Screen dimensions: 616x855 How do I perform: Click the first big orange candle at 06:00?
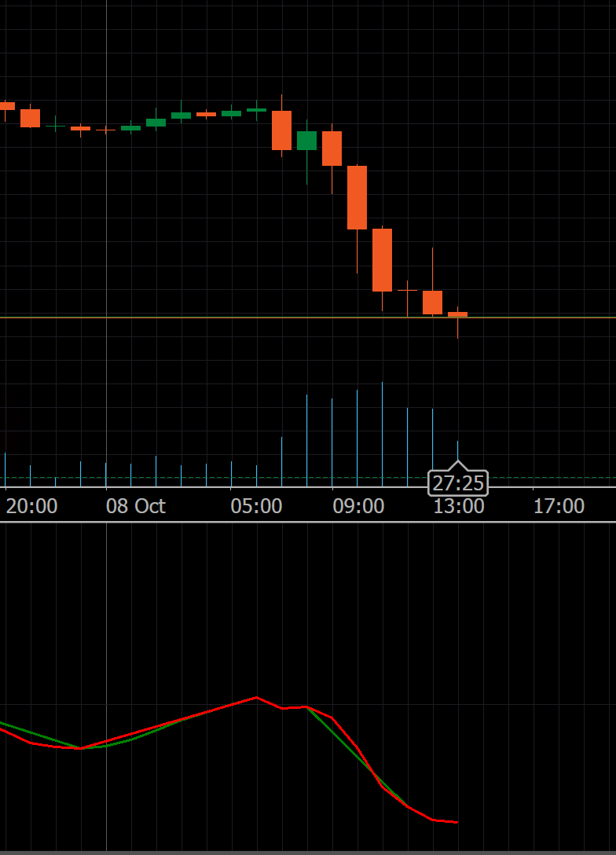pos(281,130)
